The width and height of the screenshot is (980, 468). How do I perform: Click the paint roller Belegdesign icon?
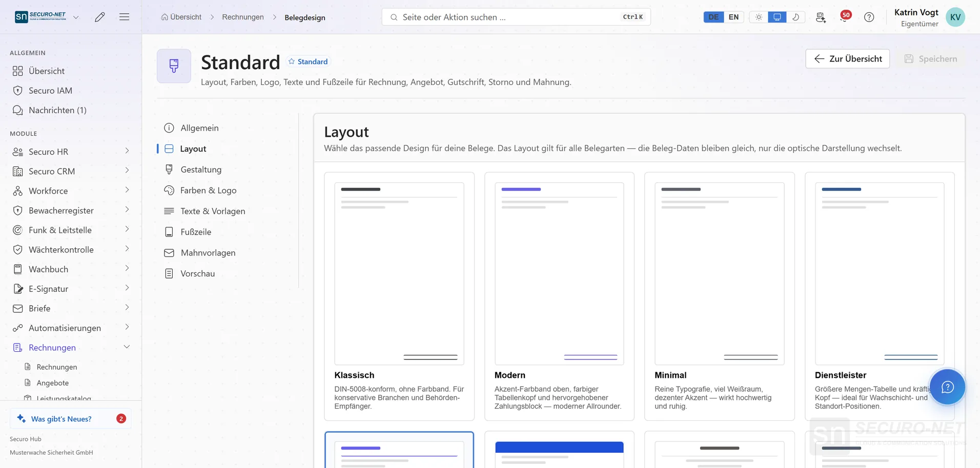tap(174, 66)
